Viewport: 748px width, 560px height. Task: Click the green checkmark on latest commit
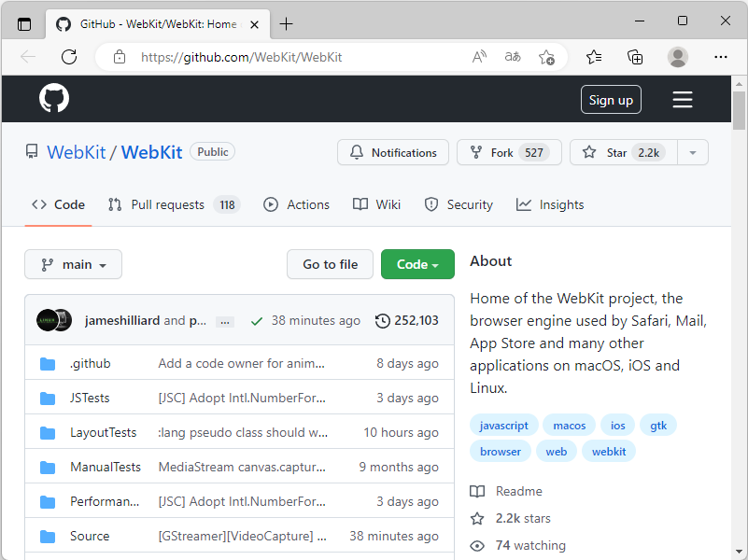coord(256,320)
